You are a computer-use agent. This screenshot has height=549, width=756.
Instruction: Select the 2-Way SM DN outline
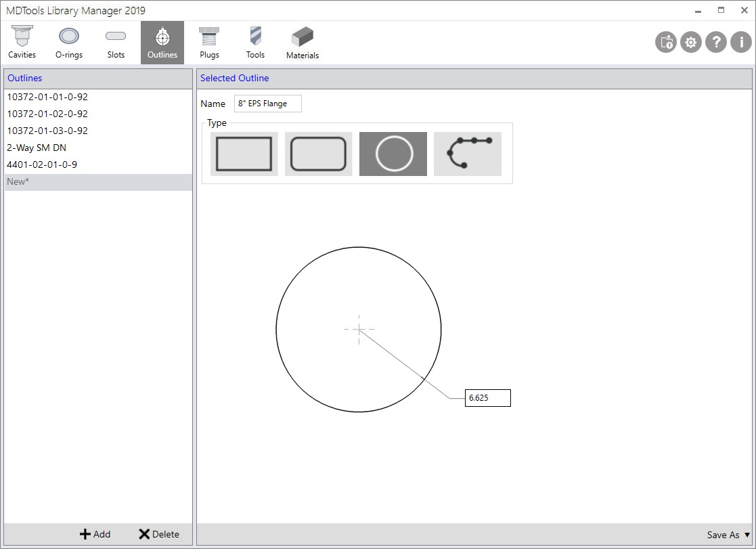98,148
